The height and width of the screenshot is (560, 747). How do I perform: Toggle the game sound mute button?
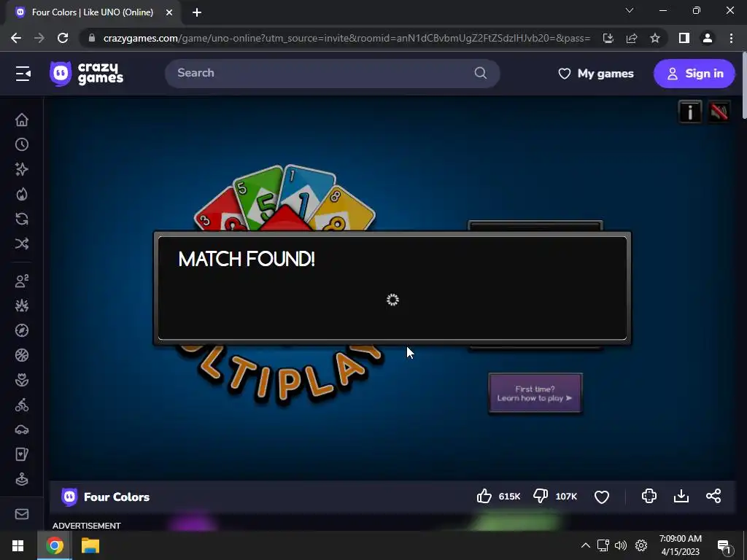[x=719, y=112]
